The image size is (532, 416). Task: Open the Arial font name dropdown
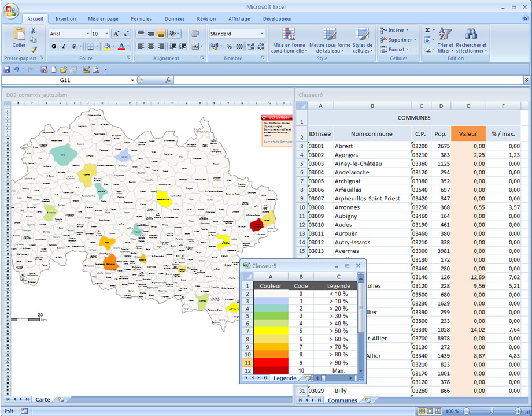coord(87,34)
